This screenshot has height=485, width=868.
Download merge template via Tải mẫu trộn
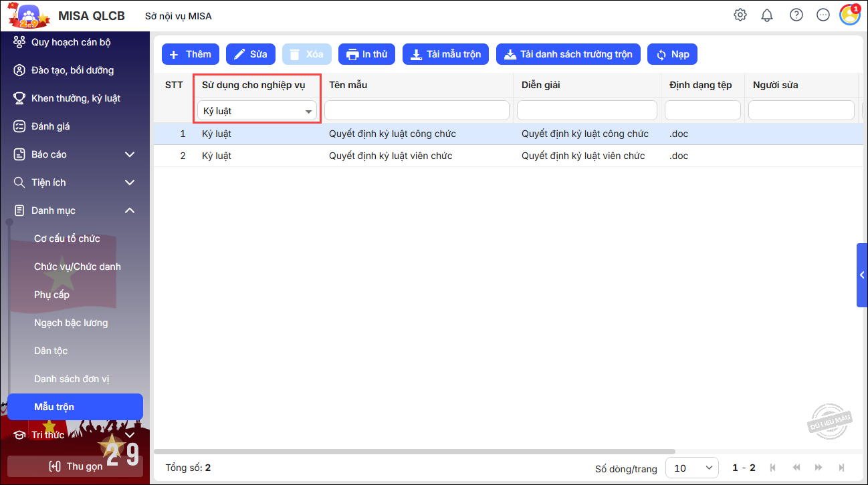pos(445,54)
